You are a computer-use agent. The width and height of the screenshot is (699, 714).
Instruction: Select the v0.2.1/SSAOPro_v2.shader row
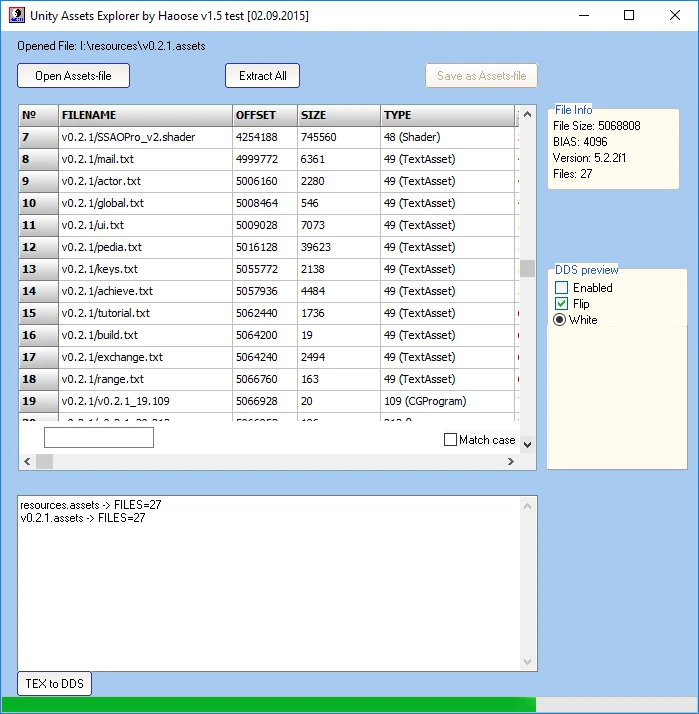(144, 137)
